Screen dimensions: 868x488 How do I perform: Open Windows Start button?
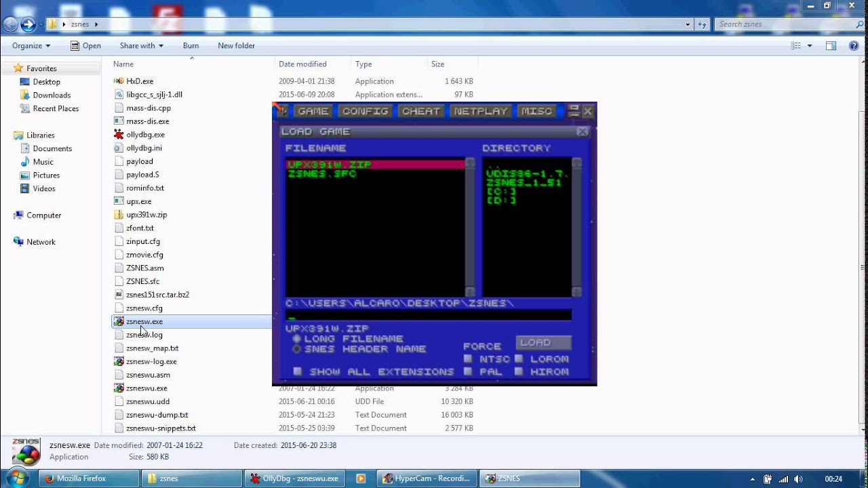16,478
